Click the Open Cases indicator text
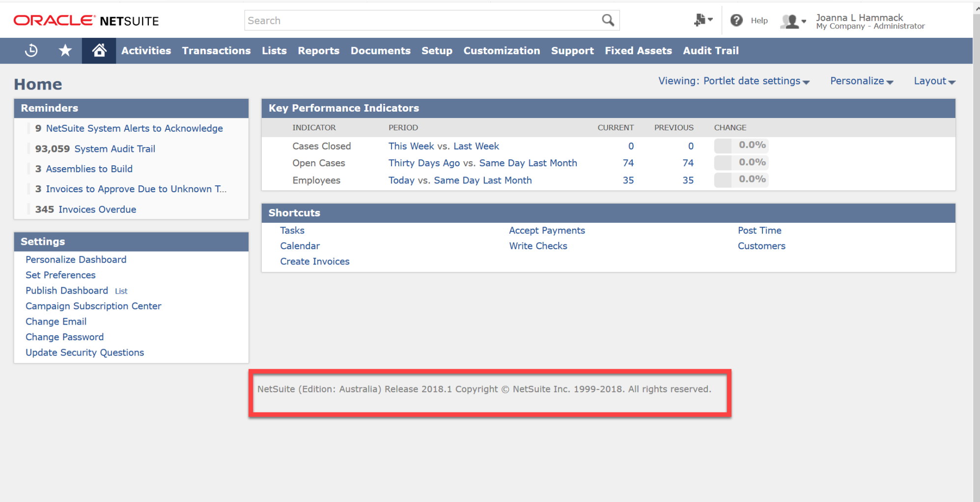 pos(318,163)
